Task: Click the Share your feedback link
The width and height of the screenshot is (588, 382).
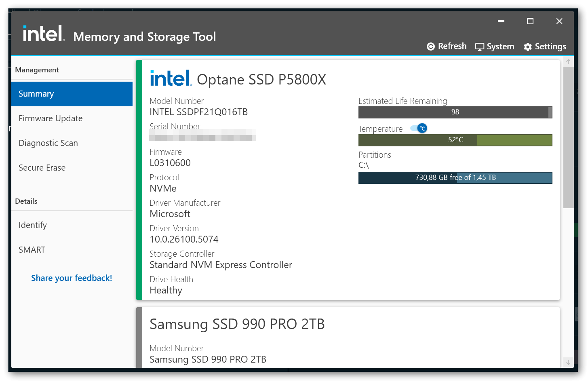Action: point(71,278)
